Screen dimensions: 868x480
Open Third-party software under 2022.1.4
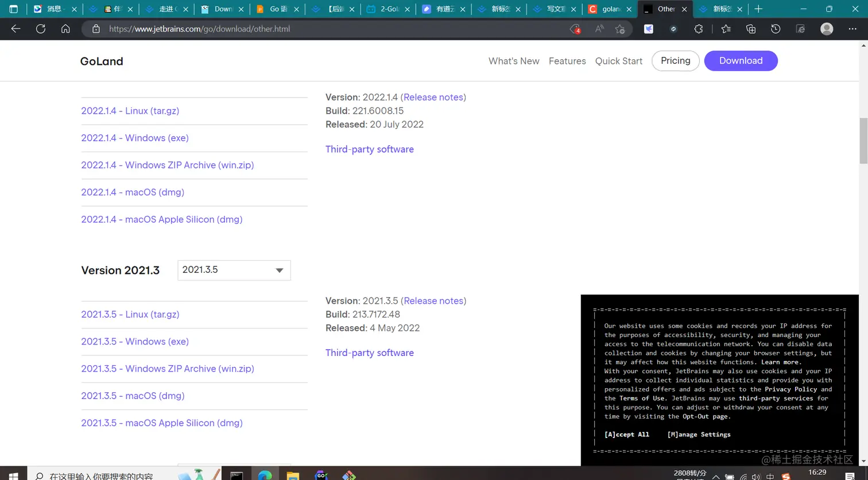click(370, 149)
